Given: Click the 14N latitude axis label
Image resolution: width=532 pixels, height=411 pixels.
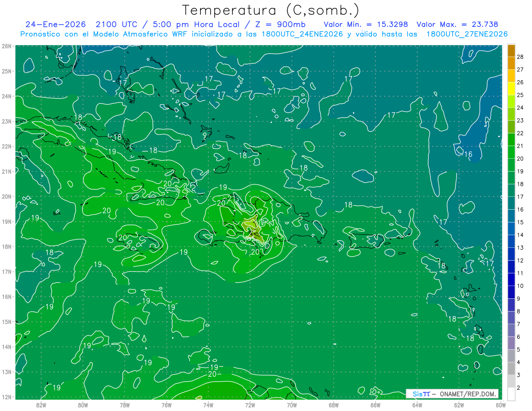Looking at the screenshot, I should [6, 347].
